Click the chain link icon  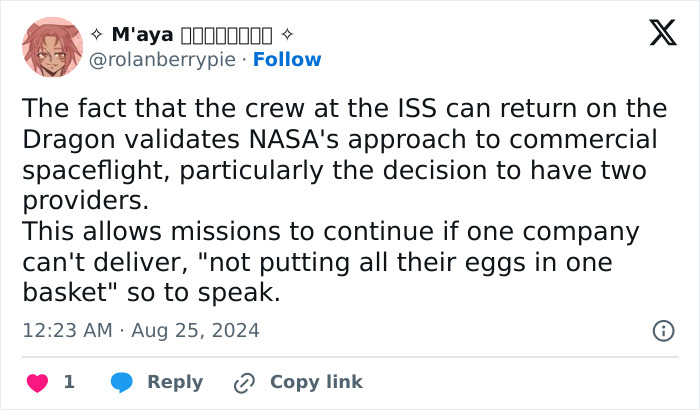click(244, 382)
